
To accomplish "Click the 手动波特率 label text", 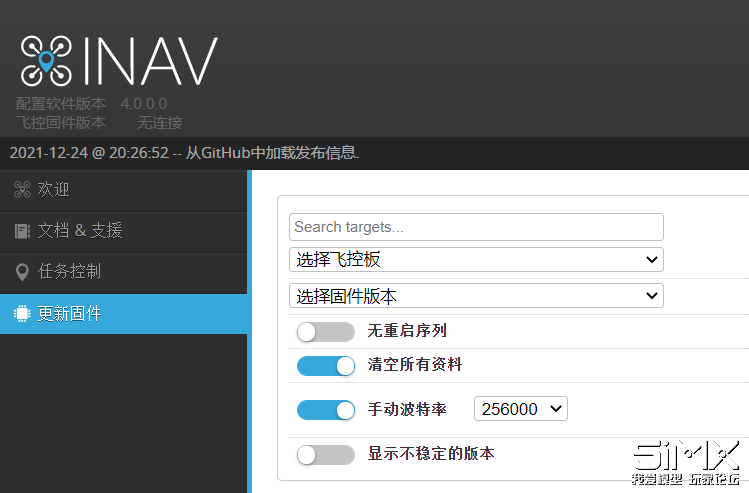I will (407, 409).
